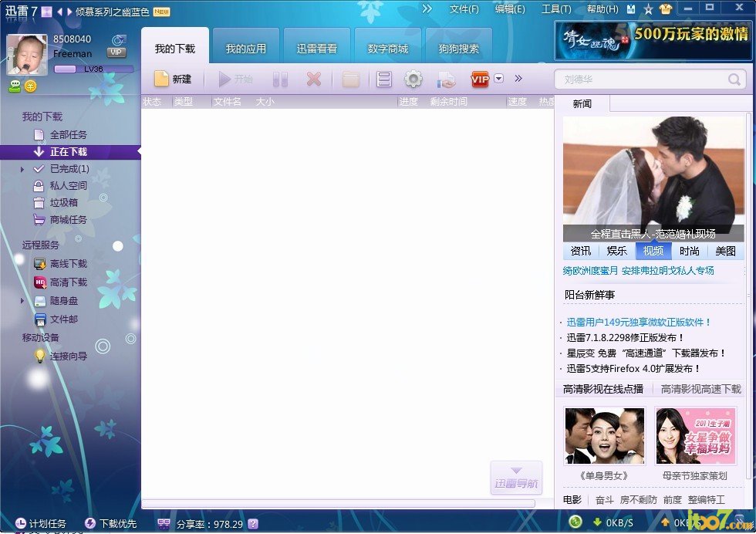The image size is (756, 534).
Task: Switch to 高清影视高速下载 tab
Action: (701, 389)
